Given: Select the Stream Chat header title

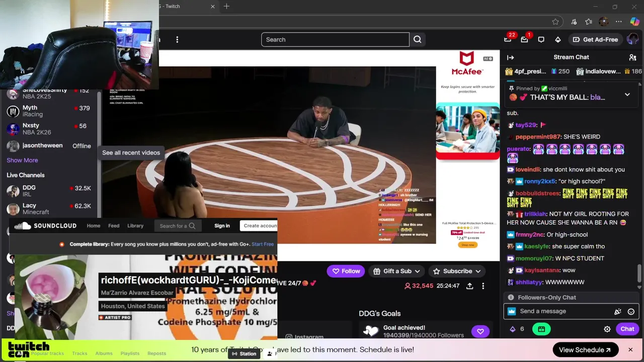Looking at the screenshot, I should click(571, 57).
